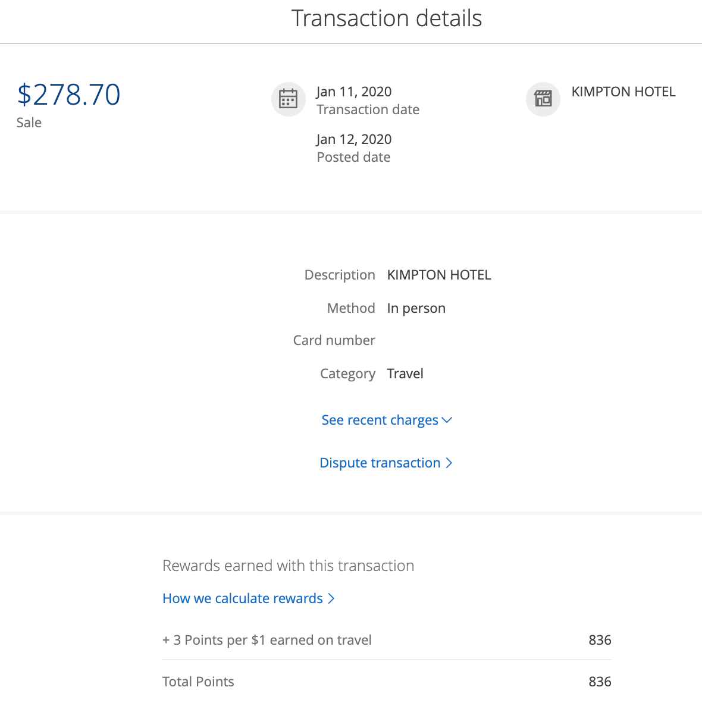Click the right arrow next to Dispute transaction

(x=449, y=463)
